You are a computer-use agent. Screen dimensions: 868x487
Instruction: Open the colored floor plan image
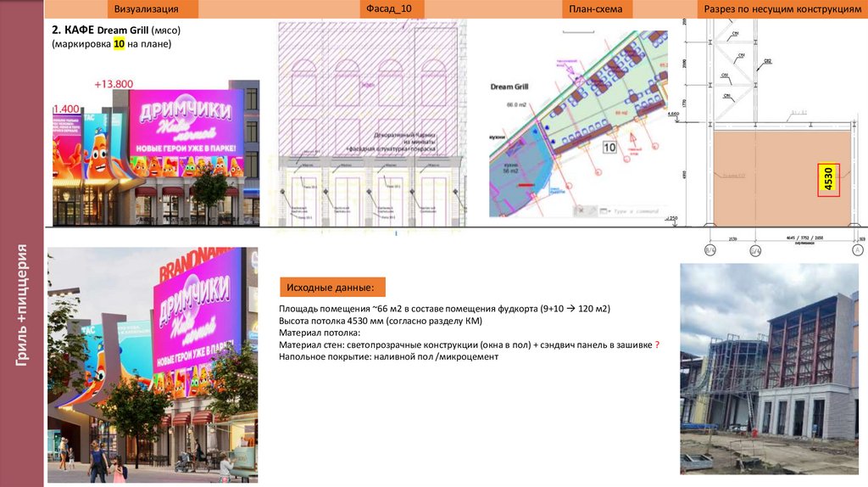pos(578,123)
